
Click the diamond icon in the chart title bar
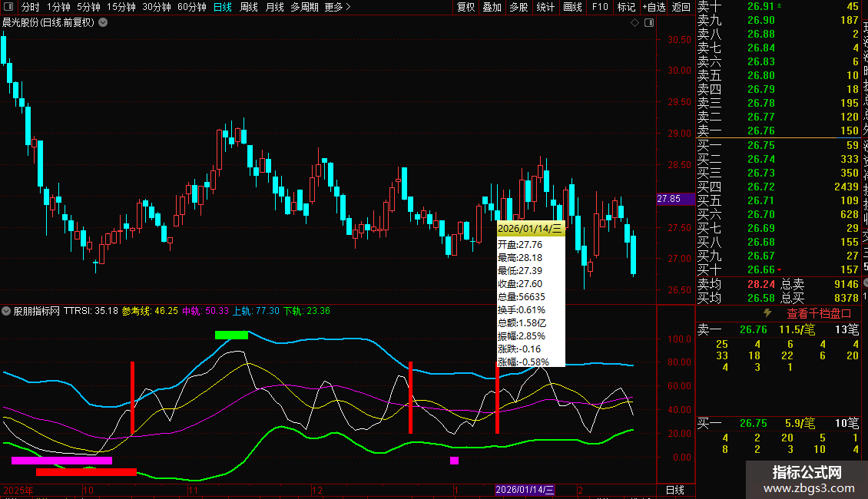click(x=634, y=23)
